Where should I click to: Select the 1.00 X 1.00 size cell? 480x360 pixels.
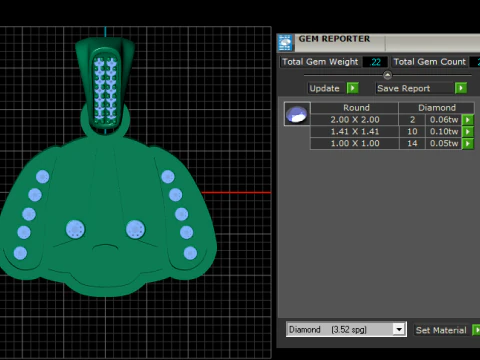355,144
